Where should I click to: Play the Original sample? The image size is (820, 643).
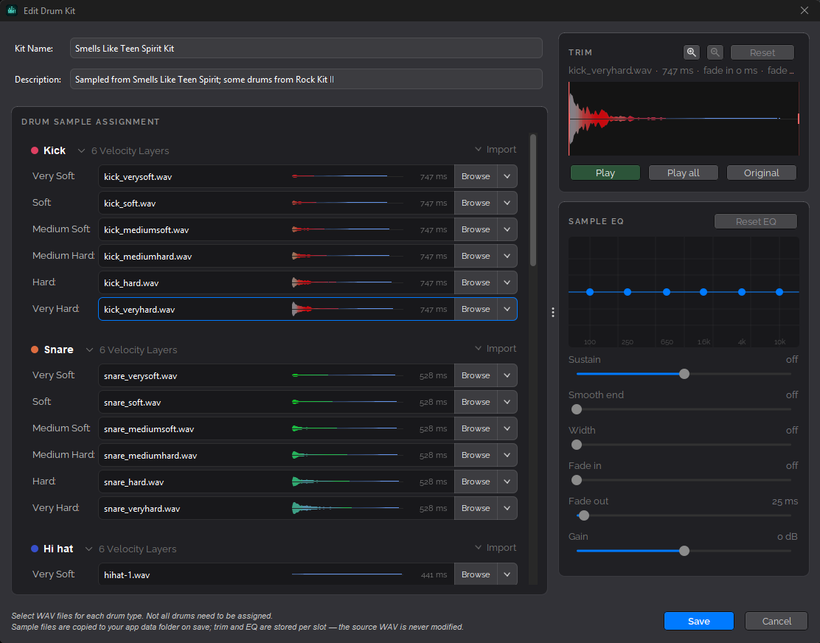(761, 173)
